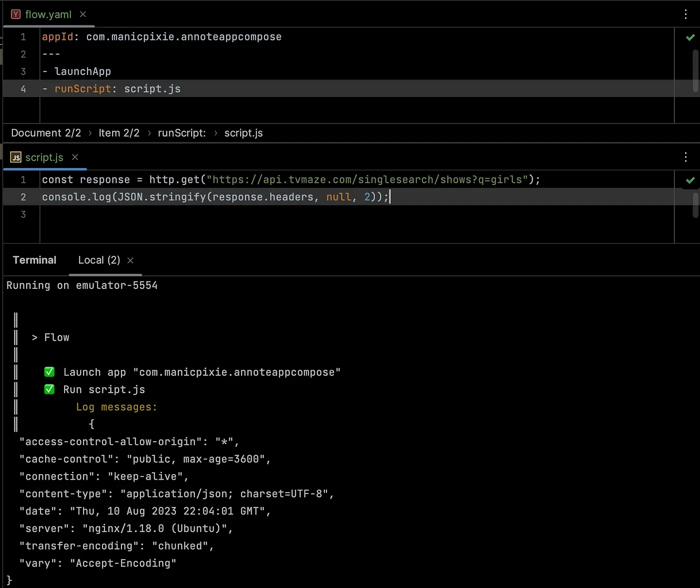Screen dimensions: 700x588
Task: Click the YAML file icon on flow.yaml tab
Action: [15, 14]
